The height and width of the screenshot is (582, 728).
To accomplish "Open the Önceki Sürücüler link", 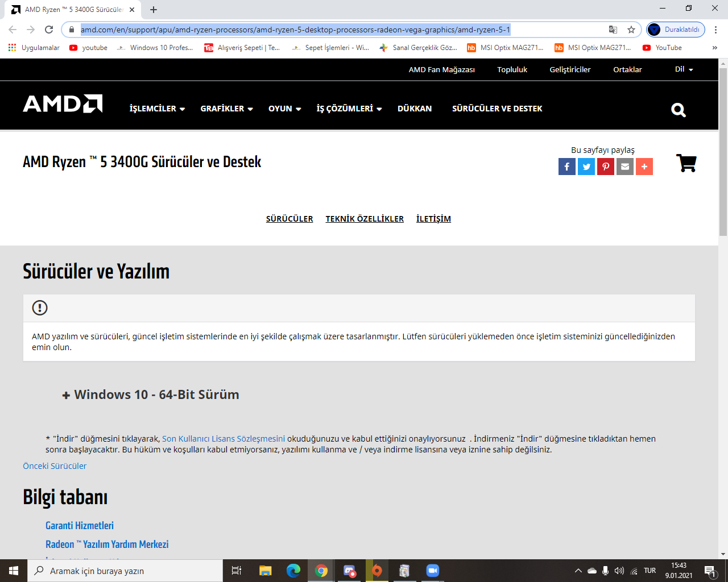I will click(55, 466).
